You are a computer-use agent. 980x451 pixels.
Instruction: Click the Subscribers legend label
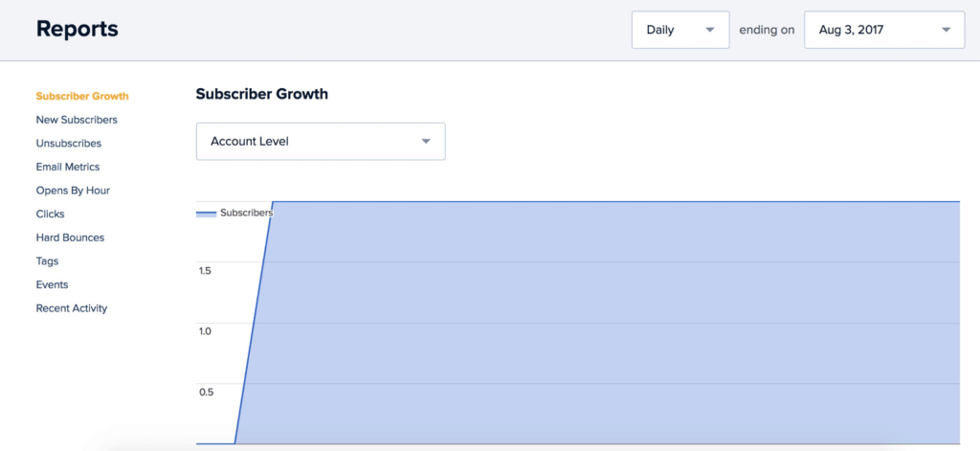[246, 213]
